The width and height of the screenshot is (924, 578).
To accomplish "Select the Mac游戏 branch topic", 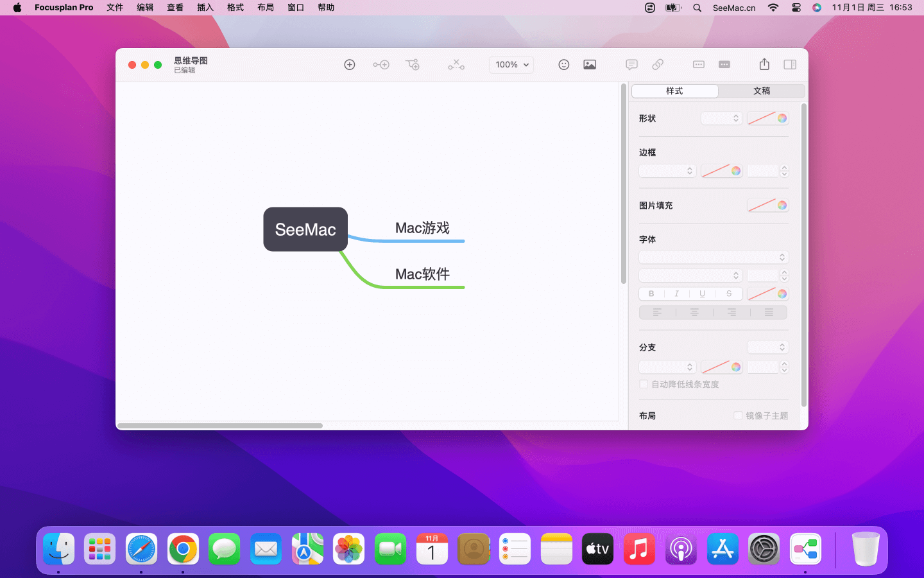I will coord(422,228).
